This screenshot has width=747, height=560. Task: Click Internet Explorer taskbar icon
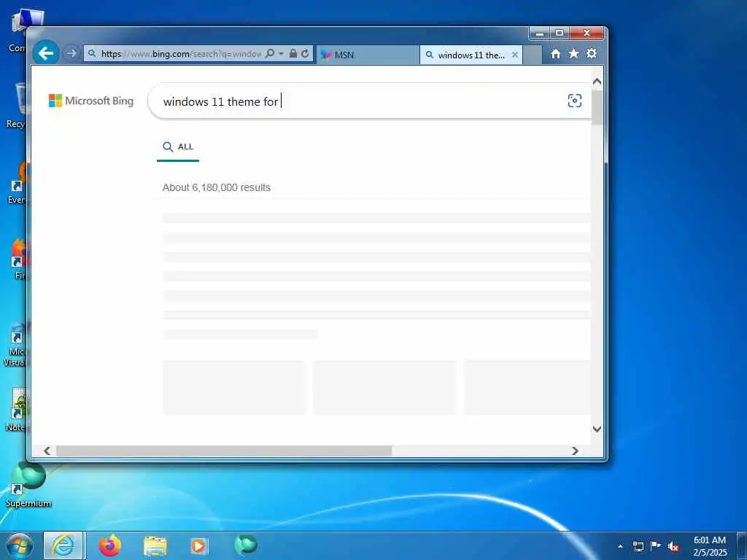click(x=63, y=545)
